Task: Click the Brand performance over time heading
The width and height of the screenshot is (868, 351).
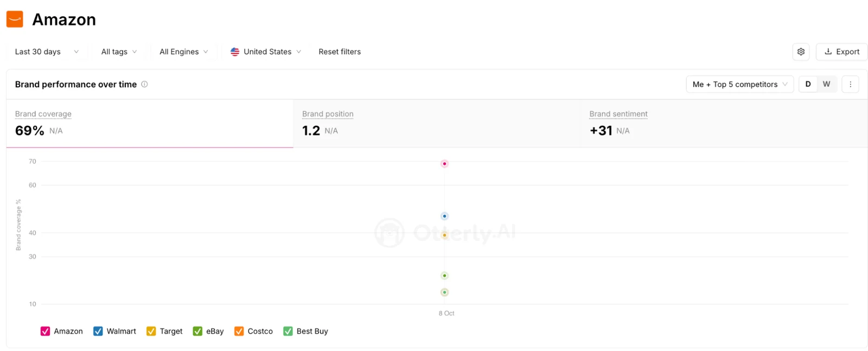Action: point(76,84)
